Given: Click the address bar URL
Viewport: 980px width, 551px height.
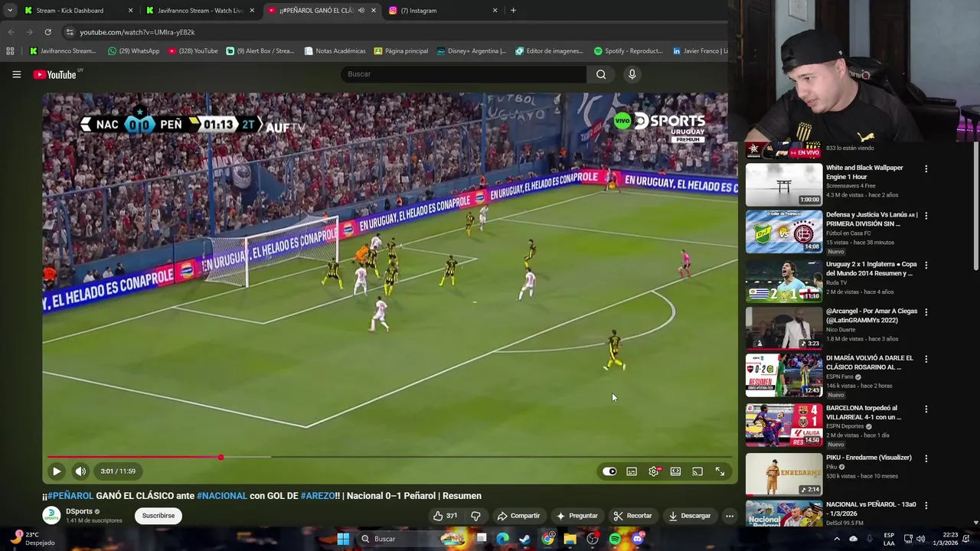Looking at the screenshot, I should click(137, 32).
